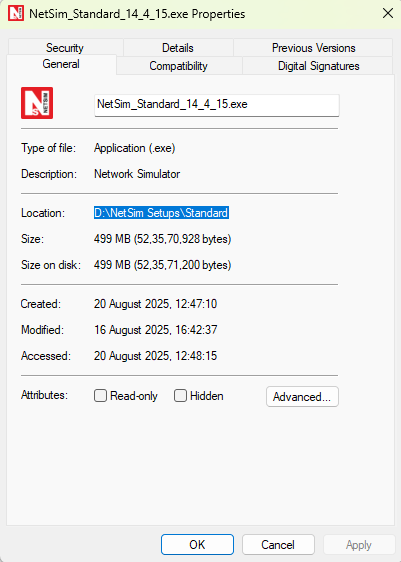Open the Security tab

coord(65,48)
